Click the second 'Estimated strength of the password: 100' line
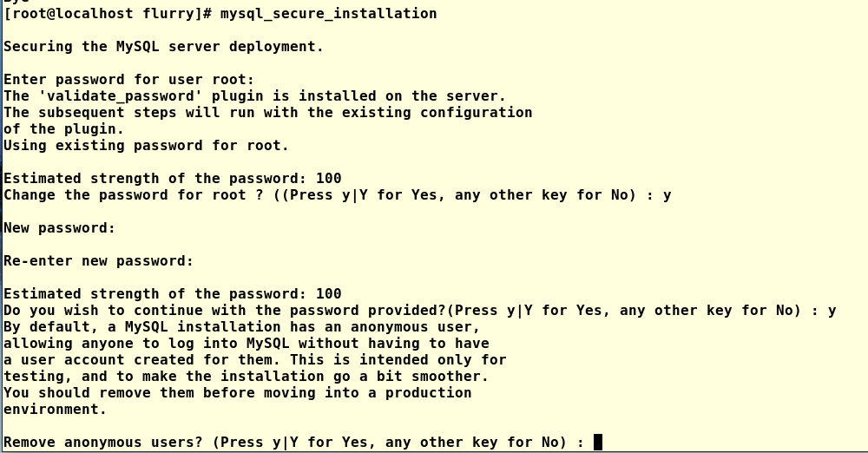The width and height of the screenshot is (868, 453). click(172, 293)
